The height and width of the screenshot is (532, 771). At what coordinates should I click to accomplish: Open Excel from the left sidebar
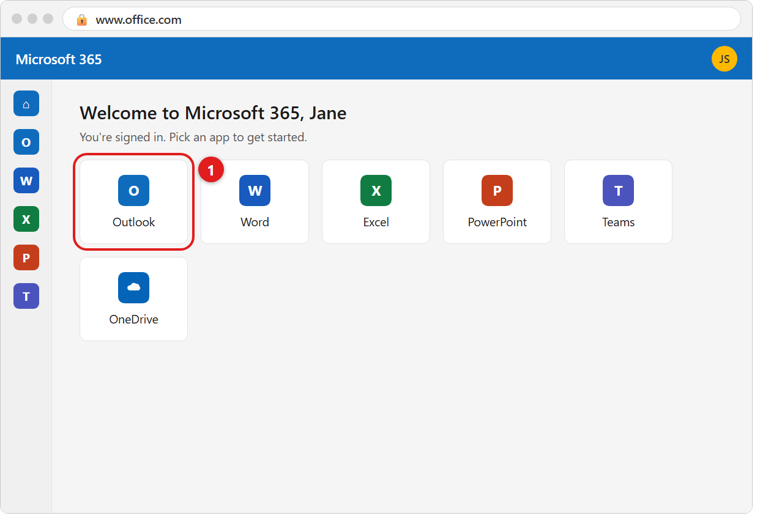[26, 219]
